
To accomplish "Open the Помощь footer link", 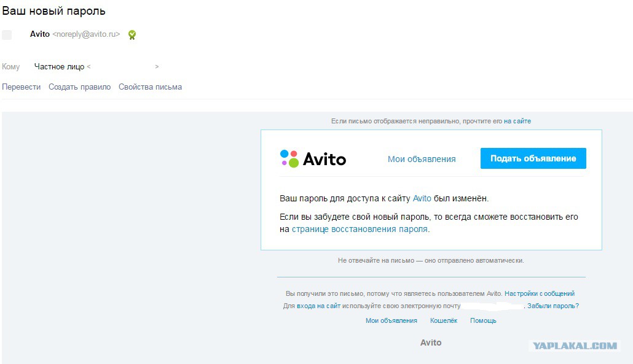I will [483, 320].
